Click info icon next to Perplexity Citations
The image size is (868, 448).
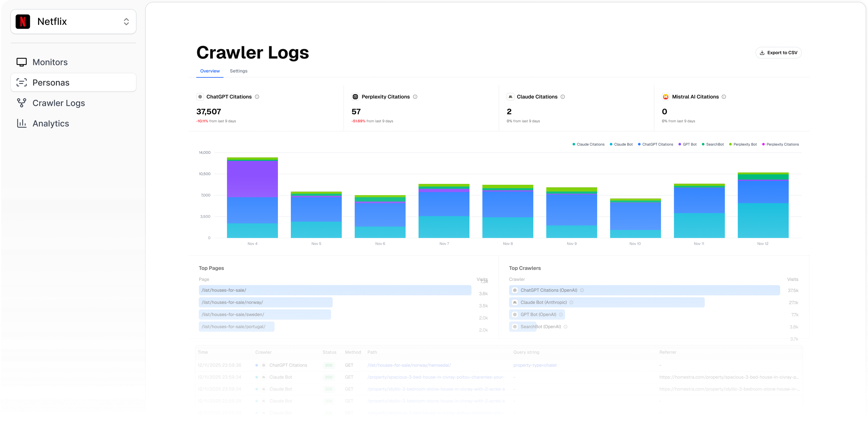coord(415,97)
